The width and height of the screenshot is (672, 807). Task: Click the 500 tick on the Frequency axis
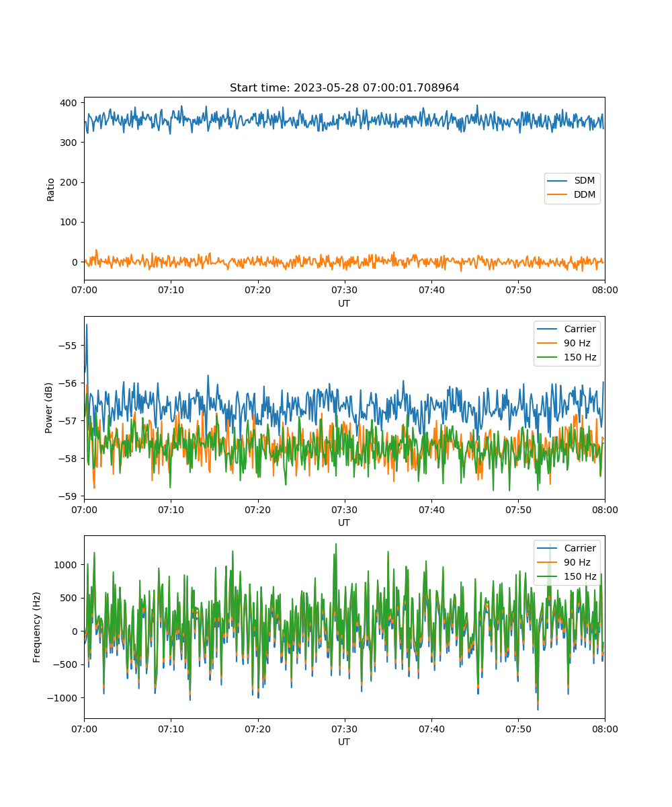click(70, 598)
